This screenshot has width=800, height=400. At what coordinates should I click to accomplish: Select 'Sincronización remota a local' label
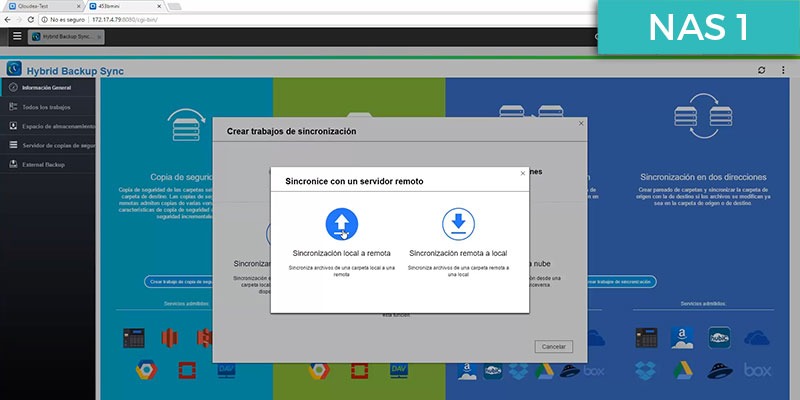tap(458, 253)
